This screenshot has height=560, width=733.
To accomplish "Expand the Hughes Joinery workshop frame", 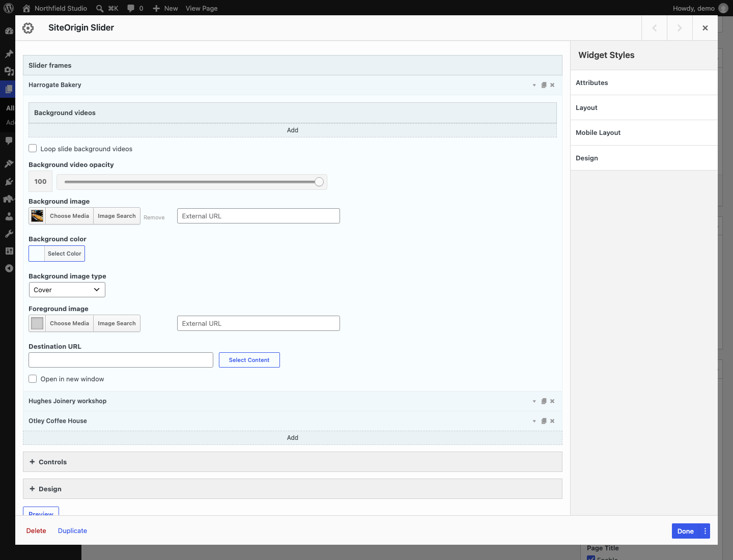I will 534,401.
